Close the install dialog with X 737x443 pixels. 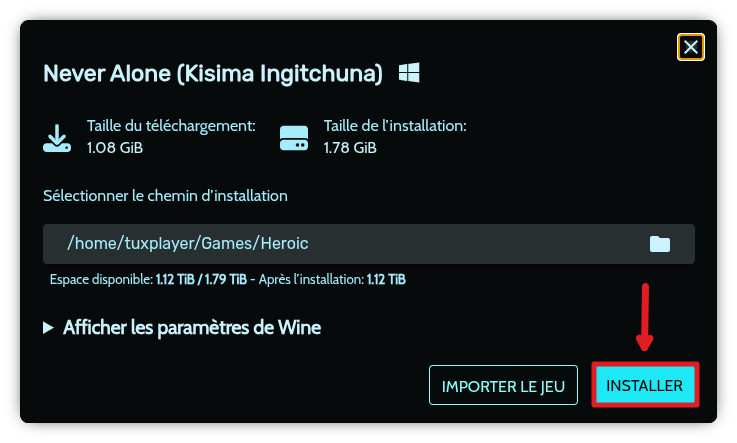tap(690, 47)
